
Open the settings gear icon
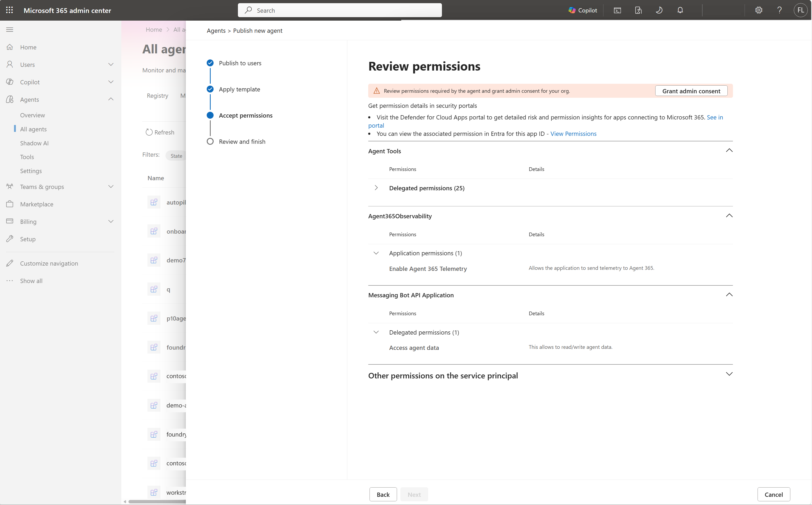click(x=759, y=10)
